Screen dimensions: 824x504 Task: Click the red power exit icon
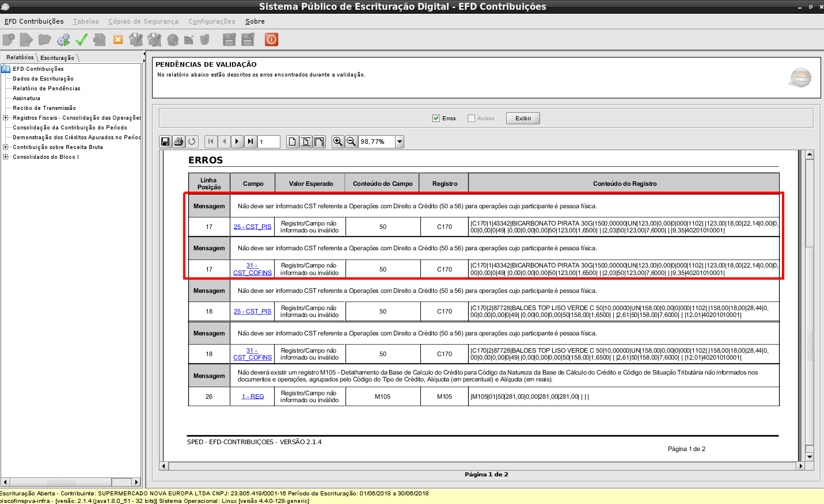(x=271, y=40)
